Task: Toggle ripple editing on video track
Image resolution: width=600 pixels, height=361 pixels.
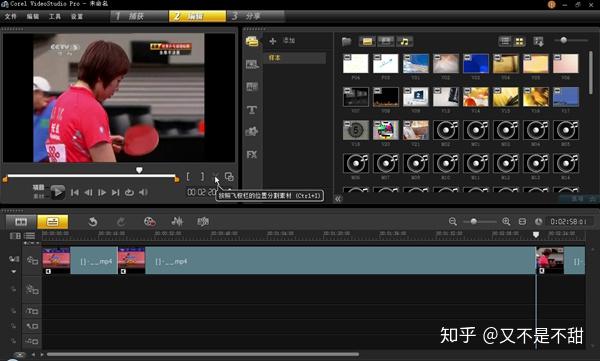Action: pyautogui.click(x=14, y=259)
